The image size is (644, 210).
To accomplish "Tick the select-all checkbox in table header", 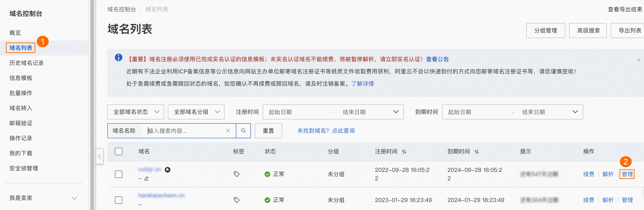I will (x=118, y=151).
